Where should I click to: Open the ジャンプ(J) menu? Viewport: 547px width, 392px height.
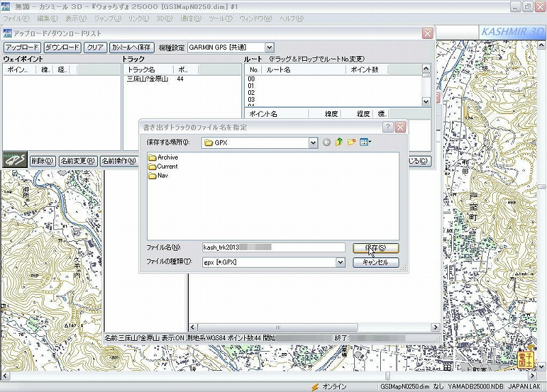pos(108,18)
